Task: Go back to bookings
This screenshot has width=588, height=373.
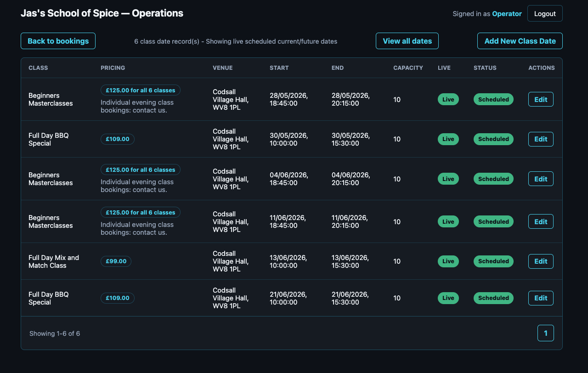Action: [58, 41]
